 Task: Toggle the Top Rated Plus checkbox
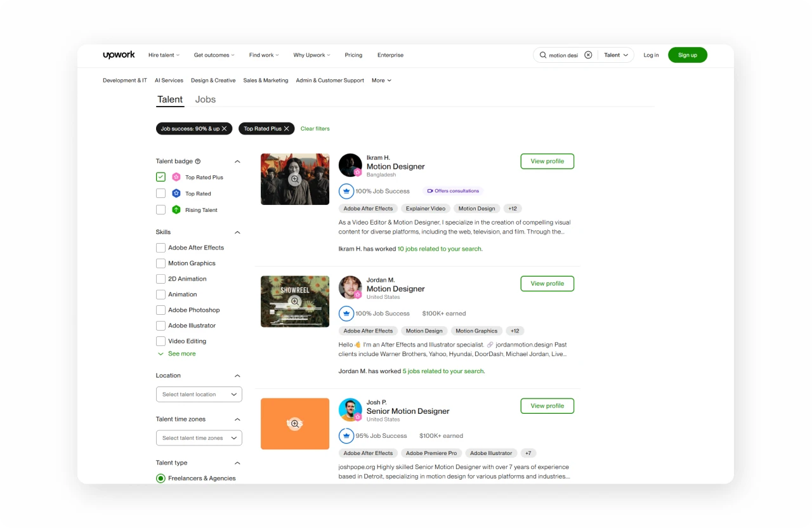[x=160, y=177]
